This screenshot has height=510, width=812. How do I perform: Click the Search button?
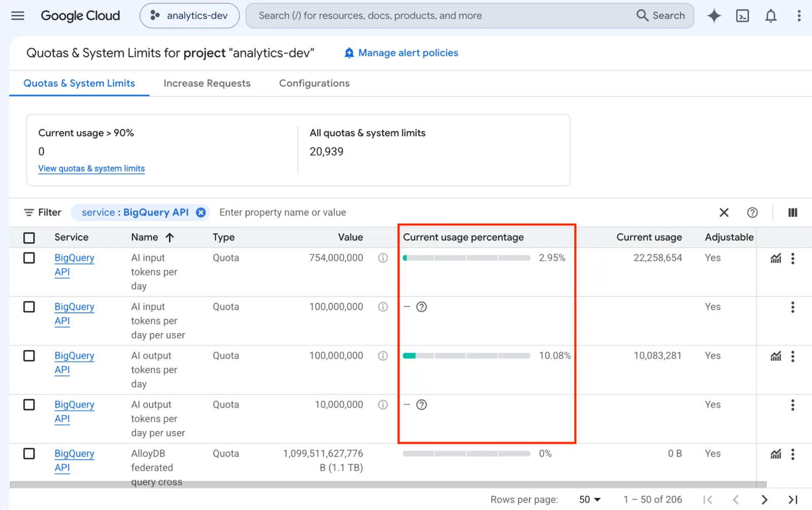click(x=661, y=16)
